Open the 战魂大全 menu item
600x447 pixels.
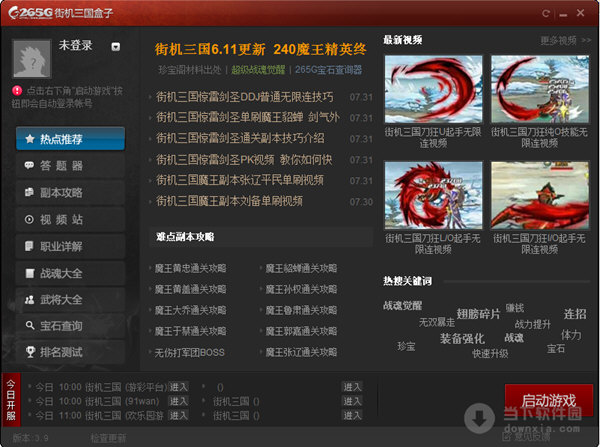tap(70, 273)
